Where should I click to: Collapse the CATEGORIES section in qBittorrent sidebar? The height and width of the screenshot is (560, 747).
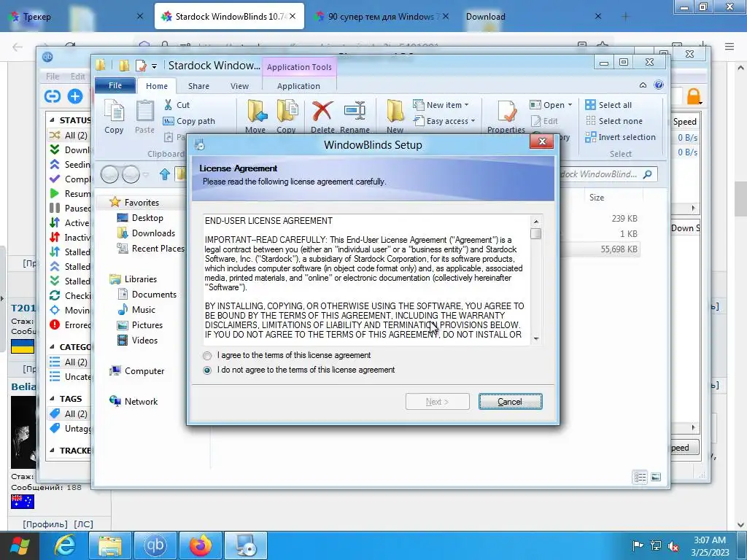pos(52,346)
